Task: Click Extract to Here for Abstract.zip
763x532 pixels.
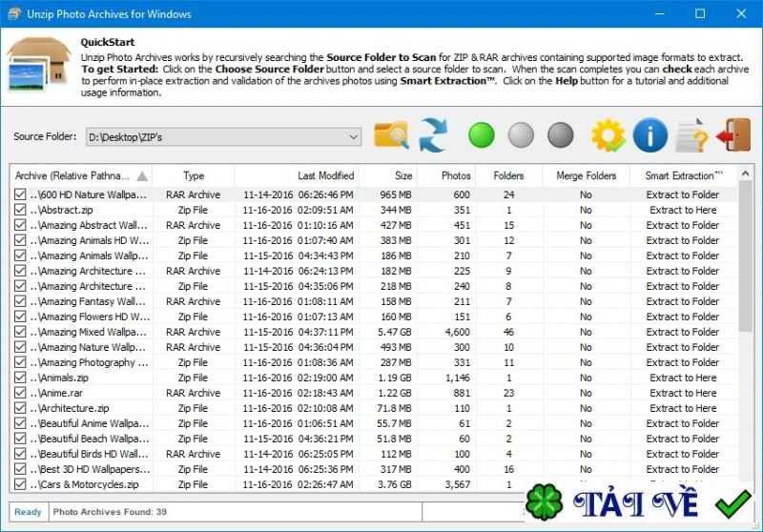Action: click(683, 210)
